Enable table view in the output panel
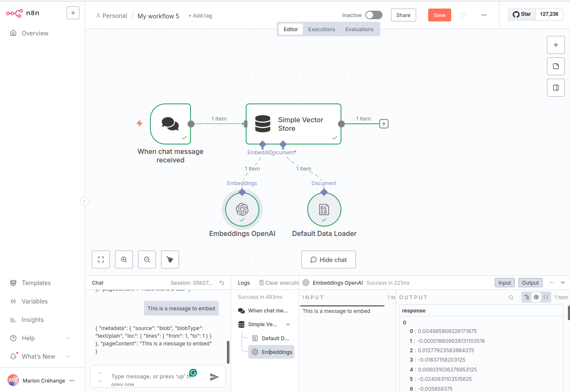Image resolution: width=570 pixels, height=392 pixels. click(536, 297)
